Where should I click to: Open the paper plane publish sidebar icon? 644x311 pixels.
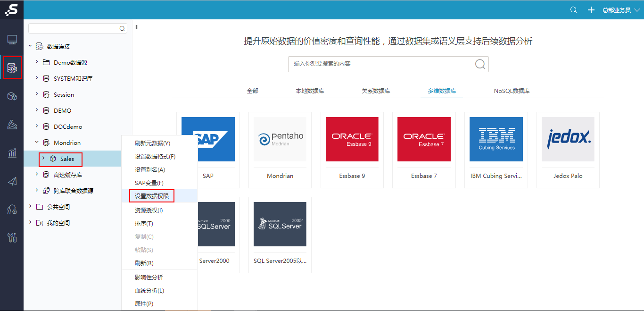pos(12,181)
